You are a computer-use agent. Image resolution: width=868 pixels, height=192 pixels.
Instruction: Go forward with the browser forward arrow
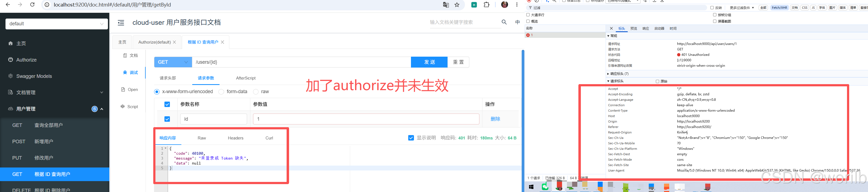[x=20, y=5]
